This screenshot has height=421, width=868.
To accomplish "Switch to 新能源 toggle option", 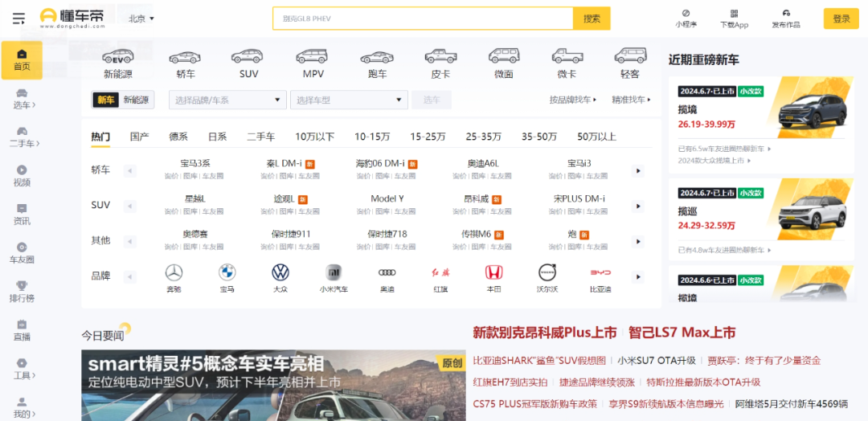I will click(136, 100).
